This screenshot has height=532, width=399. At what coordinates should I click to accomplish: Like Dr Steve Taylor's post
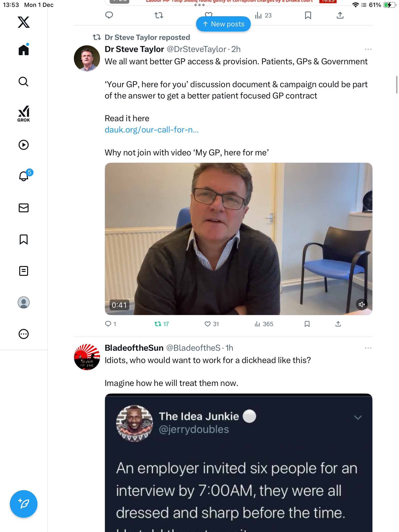coord(208,324)
